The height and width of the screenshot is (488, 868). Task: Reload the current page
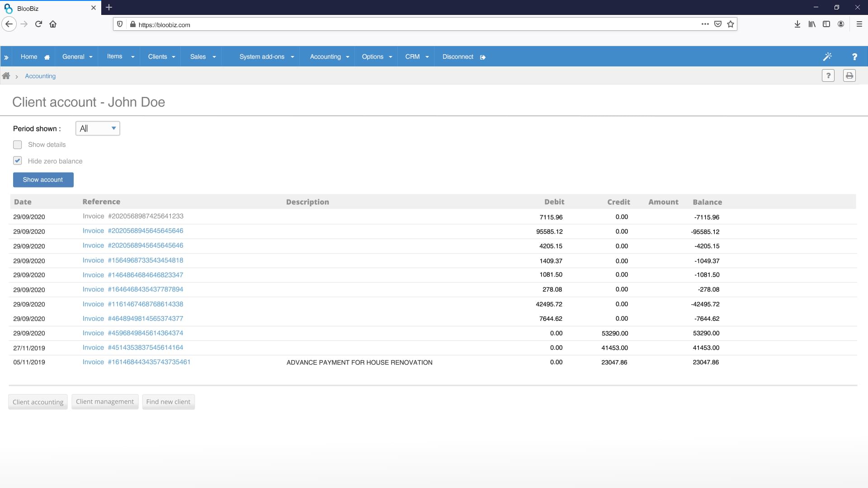pyautogui.click(x=38, y=24)
